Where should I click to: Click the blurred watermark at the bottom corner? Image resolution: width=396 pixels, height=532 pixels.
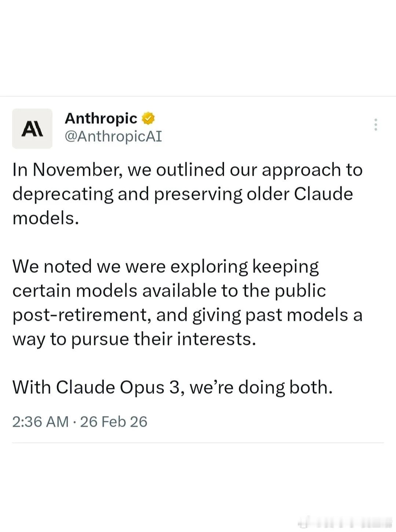pyautogui.click(x=345, y=522)
